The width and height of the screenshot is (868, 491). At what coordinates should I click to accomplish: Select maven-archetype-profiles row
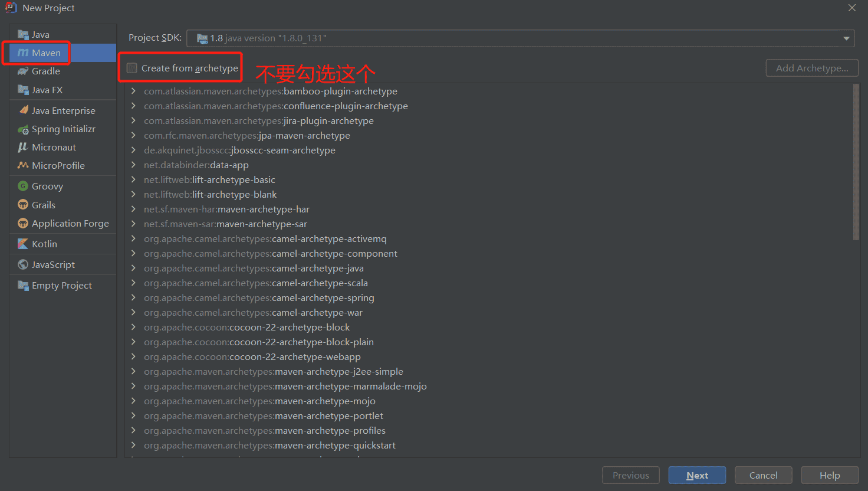[489, 430]
